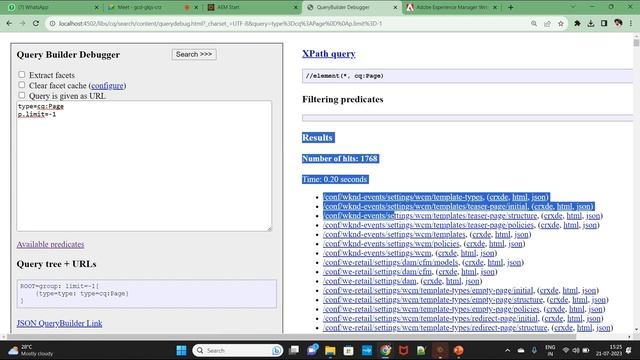Open McAfee taskbar icon
640x360 pixels.
(x=403, y=351)
